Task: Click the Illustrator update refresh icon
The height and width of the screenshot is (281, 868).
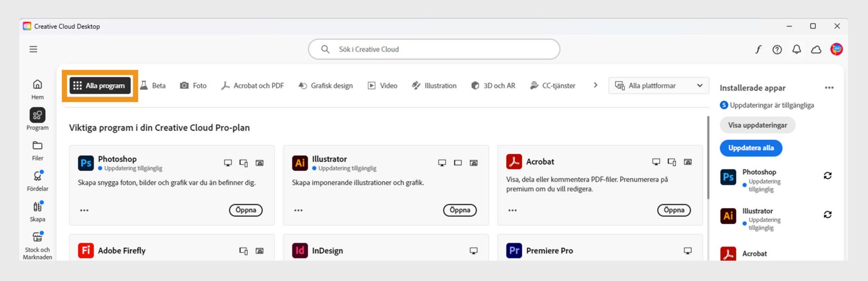Action: point(827,214)
